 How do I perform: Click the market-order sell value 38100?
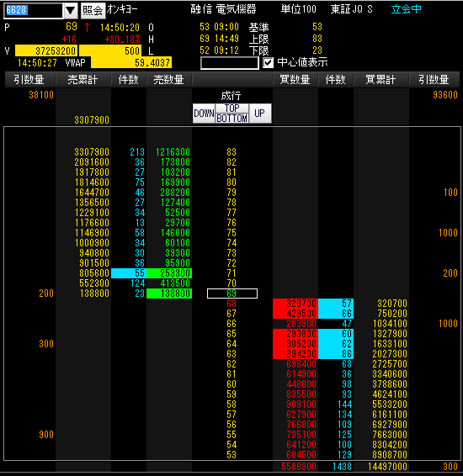[41, 95]
